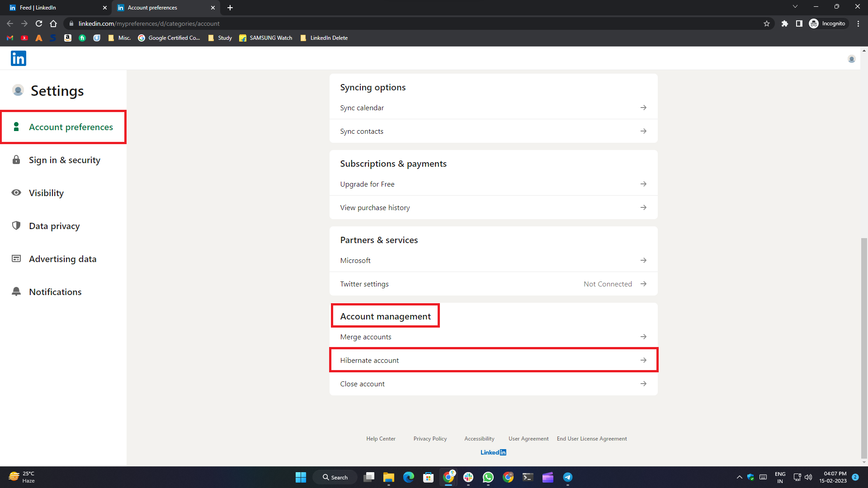Bookmark this page with star icon
This screenshot has height=488, width=868.
767,23
